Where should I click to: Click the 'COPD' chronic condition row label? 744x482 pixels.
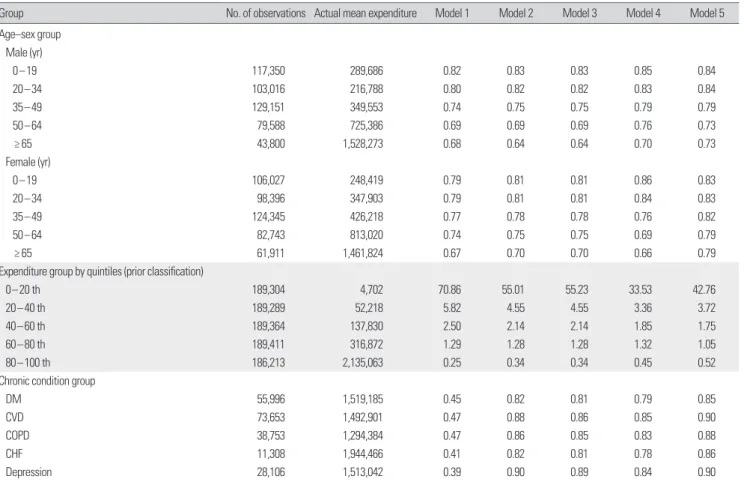pyautogui.click(x=18, y=436)
